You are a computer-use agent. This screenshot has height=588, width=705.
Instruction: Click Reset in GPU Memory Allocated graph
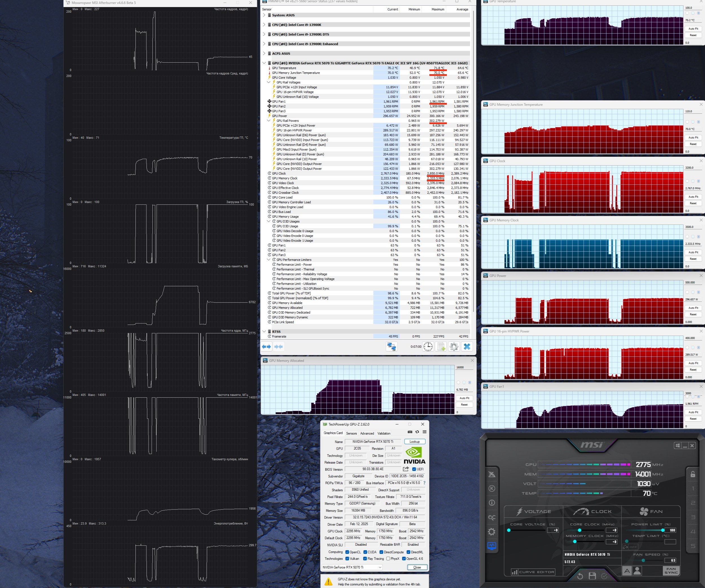[464, 404]
